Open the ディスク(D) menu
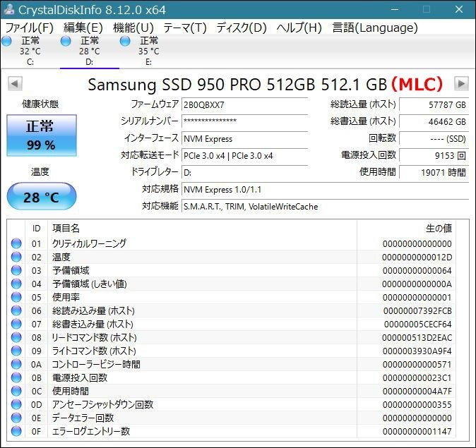476x448 pixels. coord(242,28)
